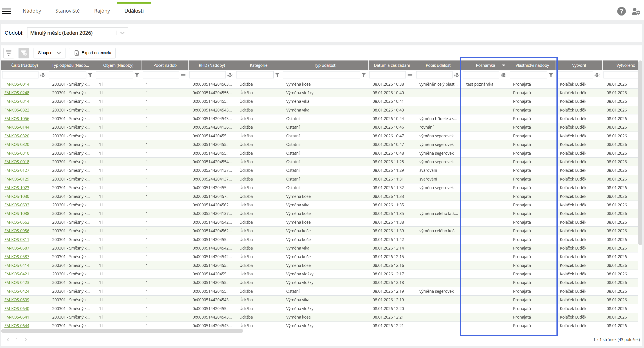Open filter funnel for Typ události column
The height and width of the screenshot is (348, 644).
coord(364,75)
